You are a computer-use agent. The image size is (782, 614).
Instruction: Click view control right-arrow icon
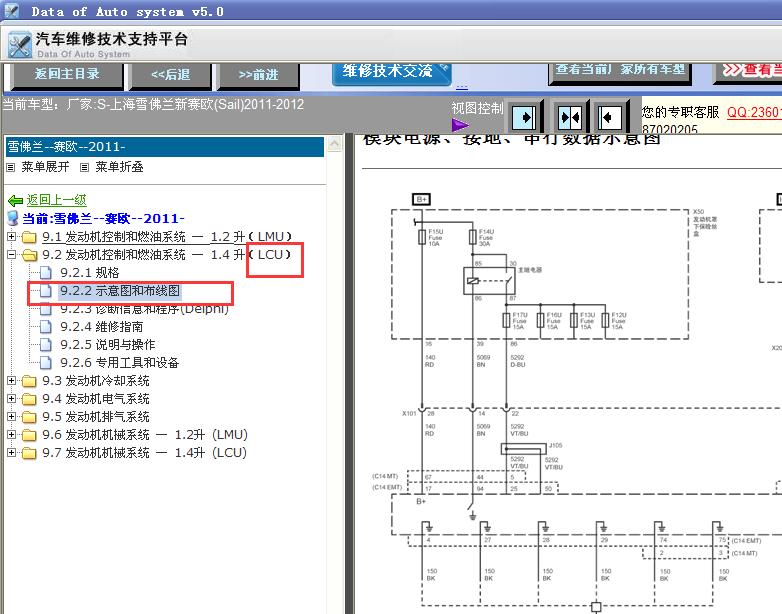pos(525,118)
